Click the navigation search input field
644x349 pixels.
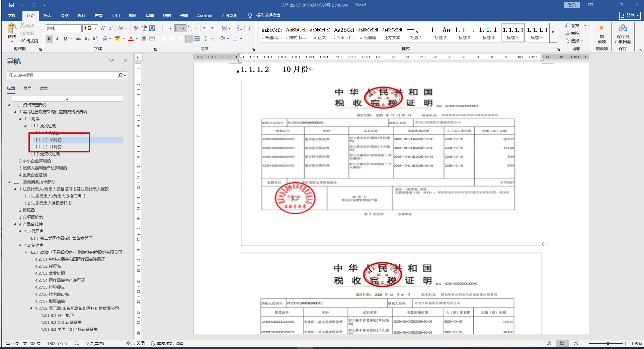click(x=63, y=75)
